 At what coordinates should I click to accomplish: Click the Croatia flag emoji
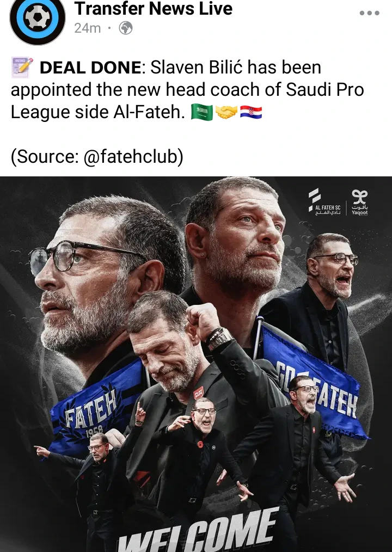(x=251, y=113)
